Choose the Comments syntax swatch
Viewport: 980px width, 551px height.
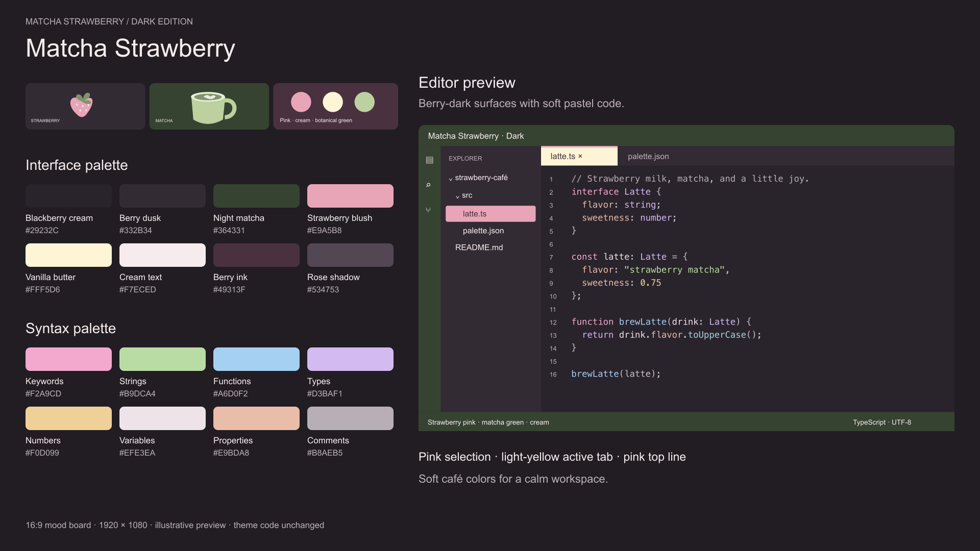(350, 418)
